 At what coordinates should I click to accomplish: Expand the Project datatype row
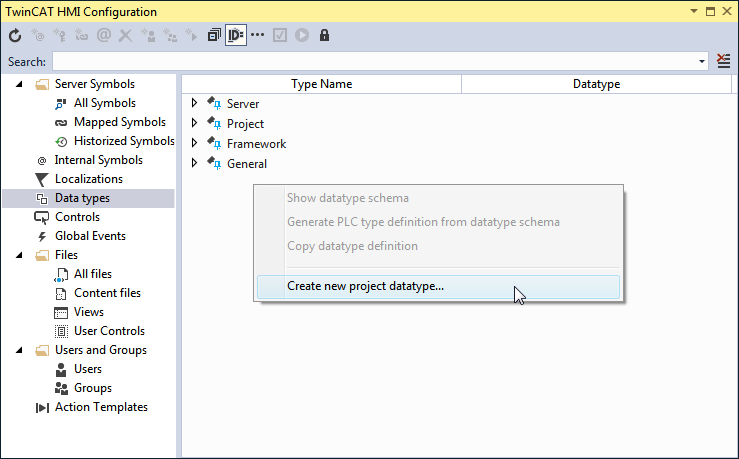tap(194, 123)
